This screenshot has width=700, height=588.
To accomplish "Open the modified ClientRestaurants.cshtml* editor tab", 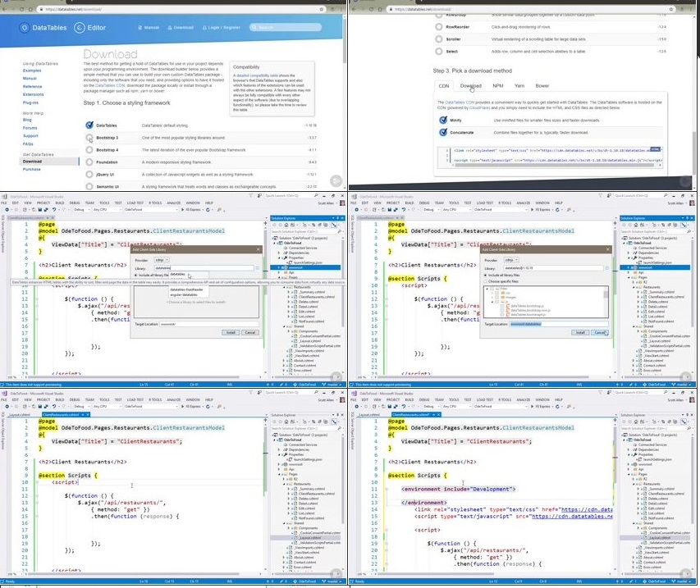I will [413, 415].
